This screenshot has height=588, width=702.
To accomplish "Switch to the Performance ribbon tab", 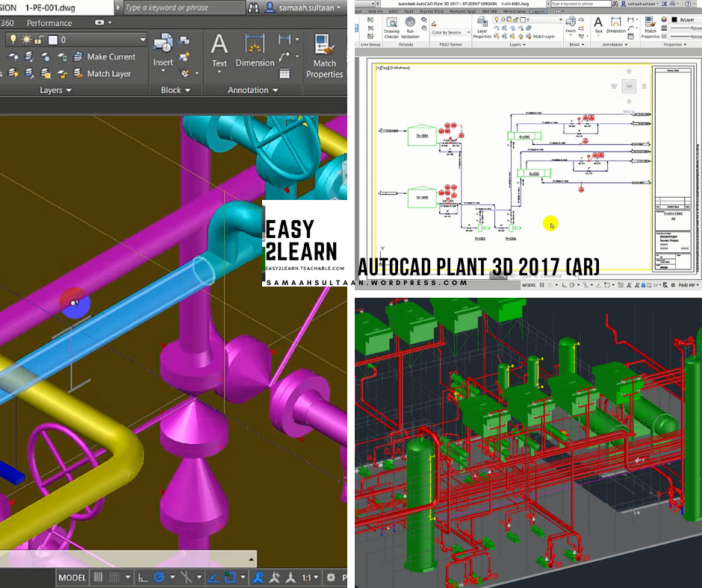I will (49, 23).
